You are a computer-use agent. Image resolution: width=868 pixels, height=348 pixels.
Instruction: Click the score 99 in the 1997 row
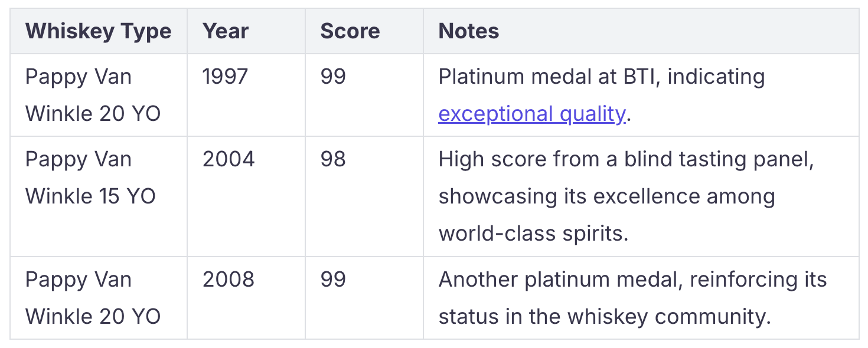[333, 77]
